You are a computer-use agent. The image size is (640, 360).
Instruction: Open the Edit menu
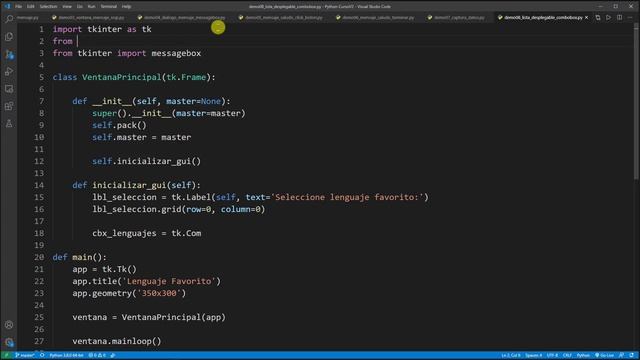pyautogui.click(x=31, y=7)
